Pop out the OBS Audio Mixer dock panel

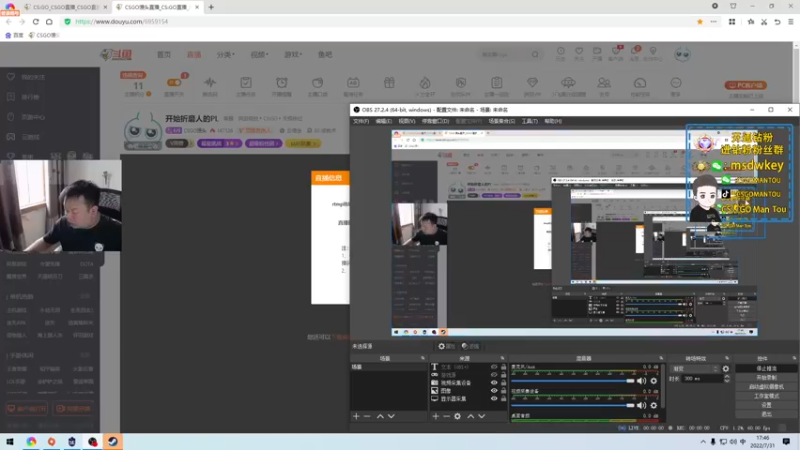click(661, 358)
